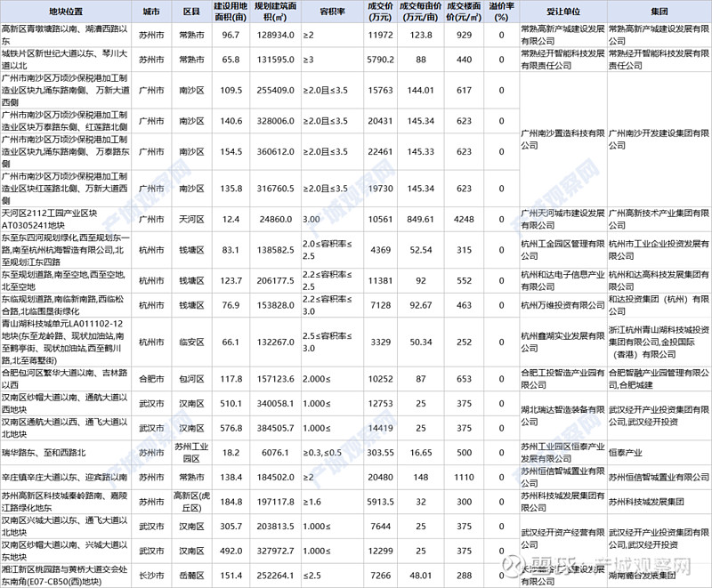This screenshot has width=712, height=588.
Task: Select the land area cell 510.1
Action: (x=231, y=403)
